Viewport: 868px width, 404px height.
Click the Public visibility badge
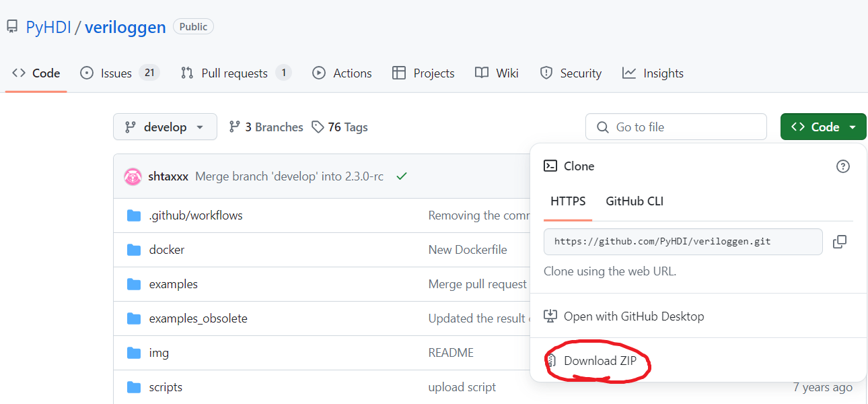194,27
